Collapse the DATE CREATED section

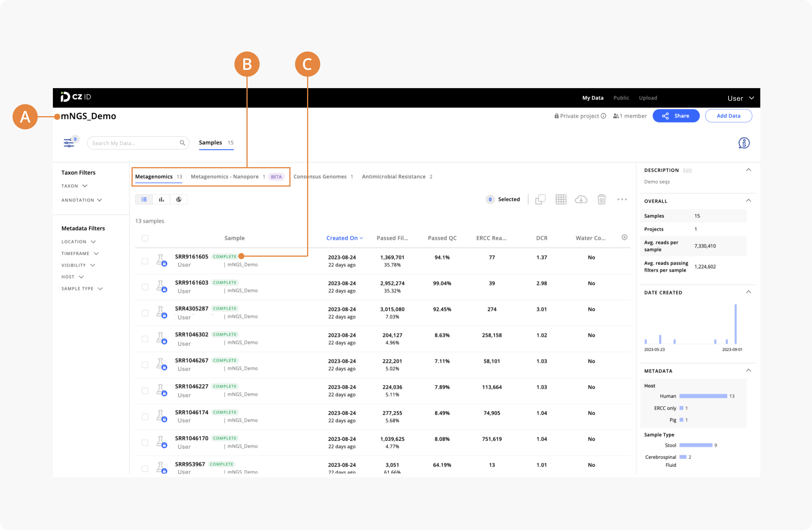click(x=749, y=292)
